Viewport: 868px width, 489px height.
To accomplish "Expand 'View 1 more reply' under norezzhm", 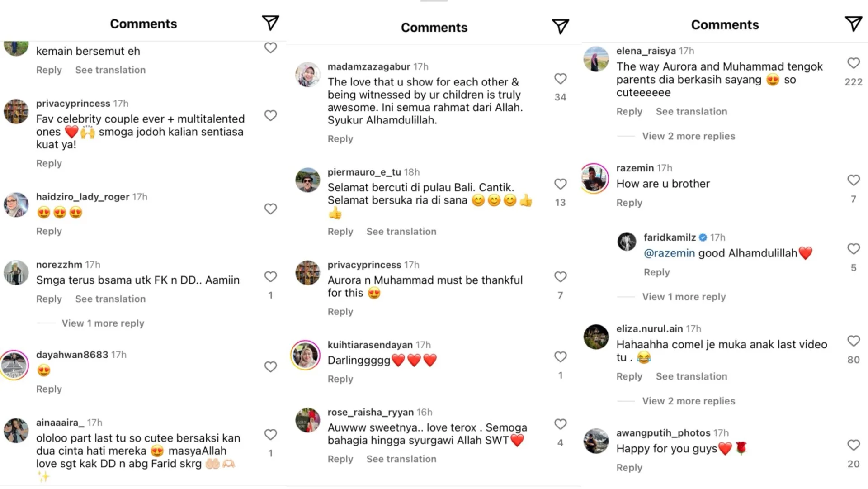I will pos(103,323).
